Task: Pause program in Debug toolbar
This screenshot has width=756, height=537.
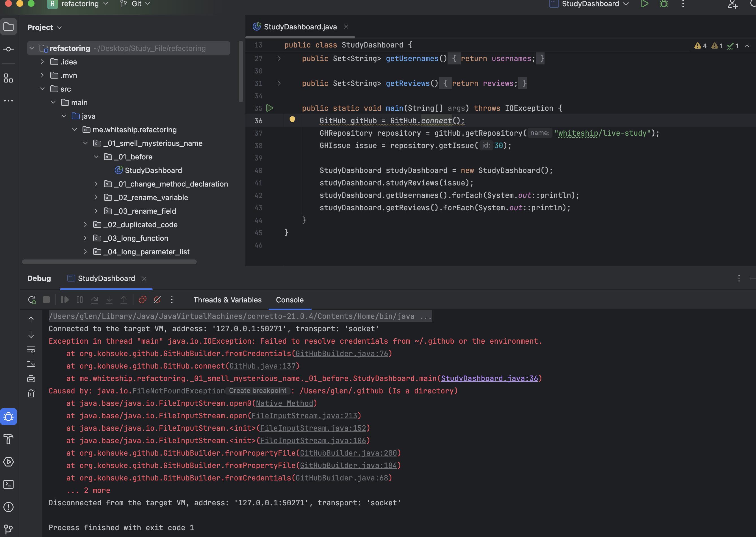Action: click(80, 300)
